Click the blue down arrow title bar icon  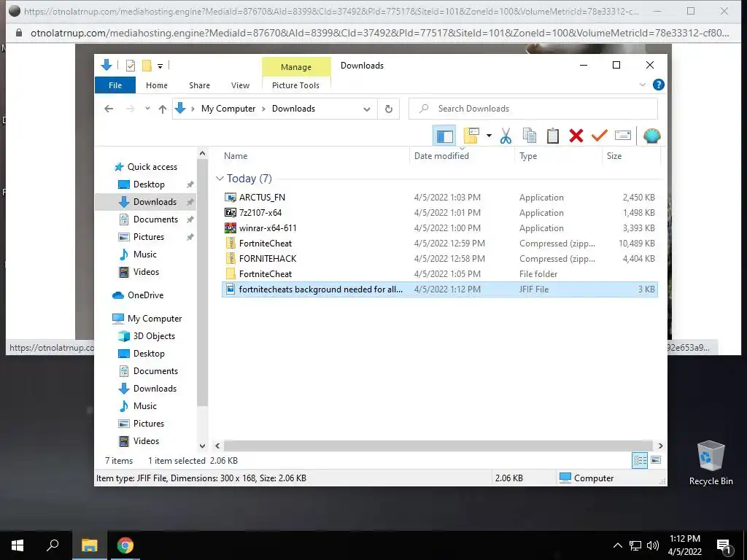107,65
